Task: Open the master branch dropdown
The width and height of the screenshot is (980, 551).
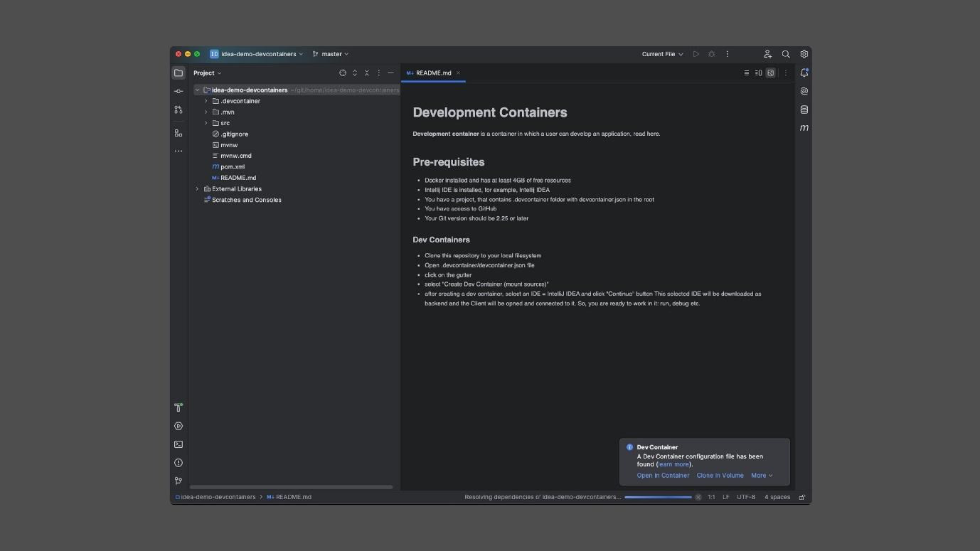Action: 331,54
